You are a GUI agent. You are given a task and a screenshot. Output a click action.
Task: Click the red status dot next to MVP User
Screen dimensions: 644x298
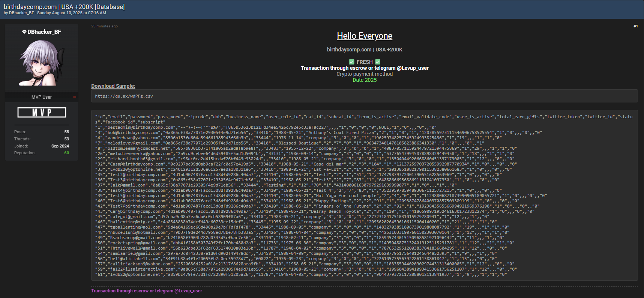(75, 97)
